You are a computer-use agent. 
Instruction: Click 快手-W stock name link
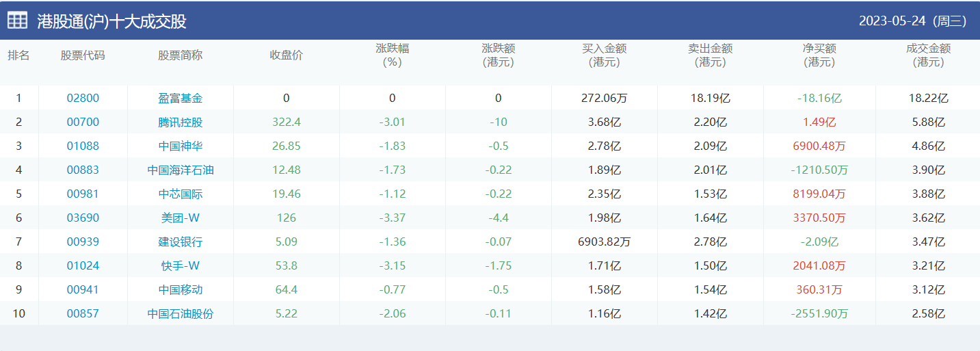(x=181, y=266)
